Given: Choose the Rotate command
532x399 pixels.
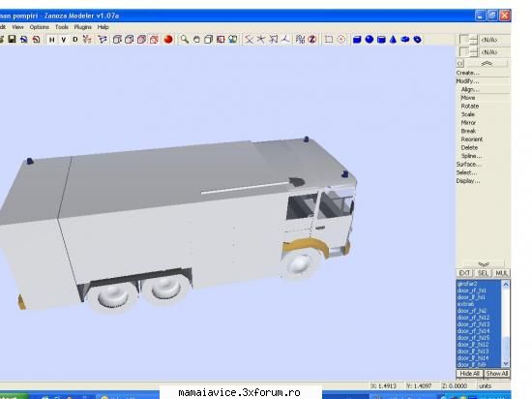Looking at the screenshot, I should [469, 106].
